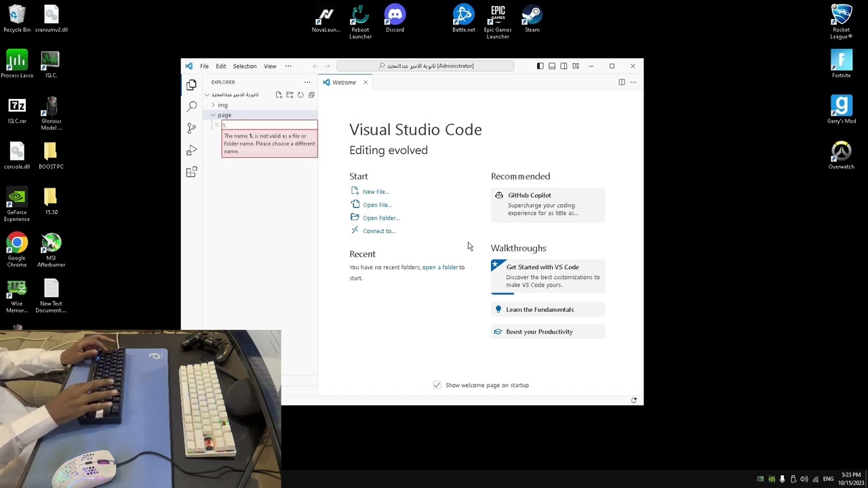Screen dimensions: 868x488
Task: Open Steam desktop shortcut
Action: pyautogui.click(x=532, y=20)
